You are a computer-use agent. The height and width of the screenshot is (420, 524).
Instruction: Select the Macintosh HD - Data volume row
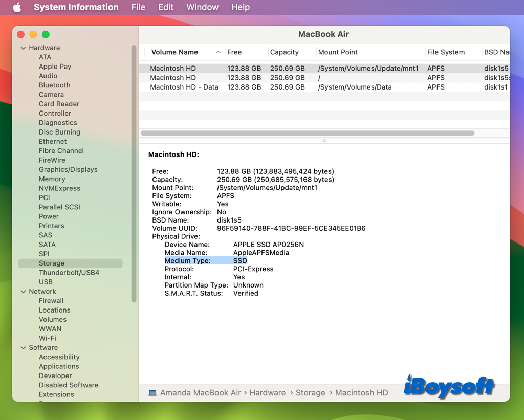coord(184,87)
